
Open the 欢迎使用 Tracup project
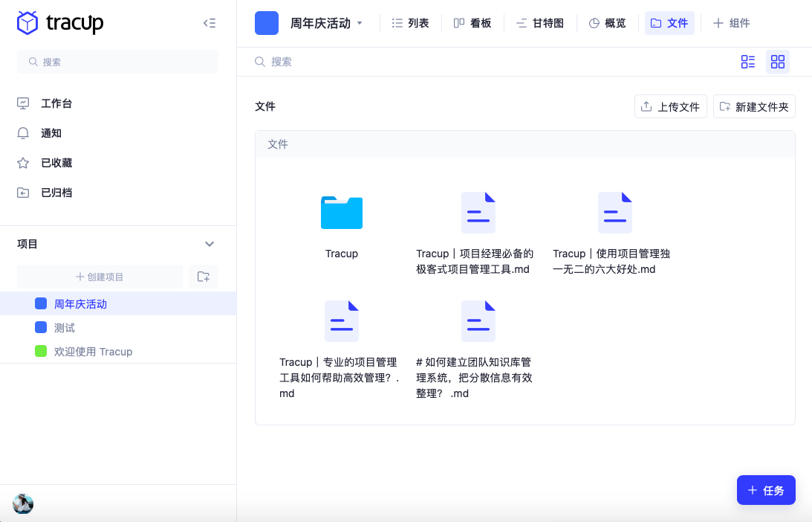[118, 352]
